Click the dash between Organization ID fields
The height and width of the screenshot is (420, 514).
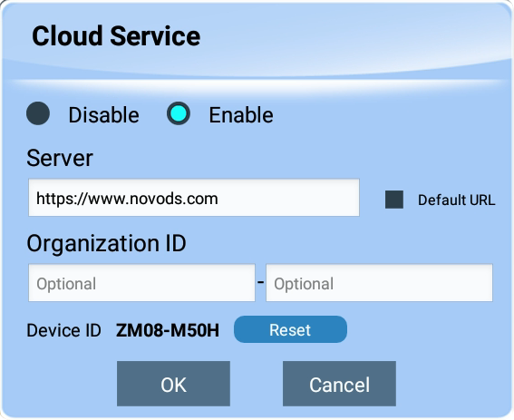point(260,282)
